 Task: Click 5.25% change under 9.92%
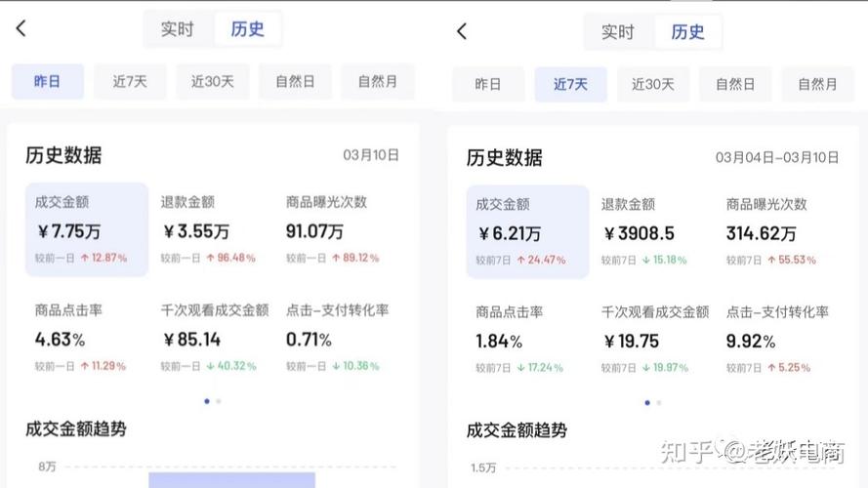(789, 367)
